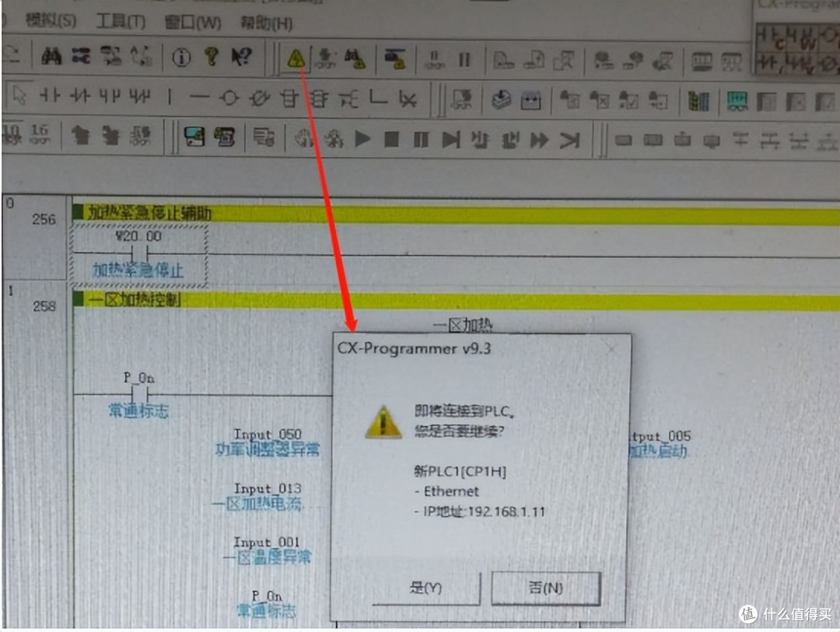Select the New Contact OR tool
Viewport: 840px width, 632px height.
(110, 96)
